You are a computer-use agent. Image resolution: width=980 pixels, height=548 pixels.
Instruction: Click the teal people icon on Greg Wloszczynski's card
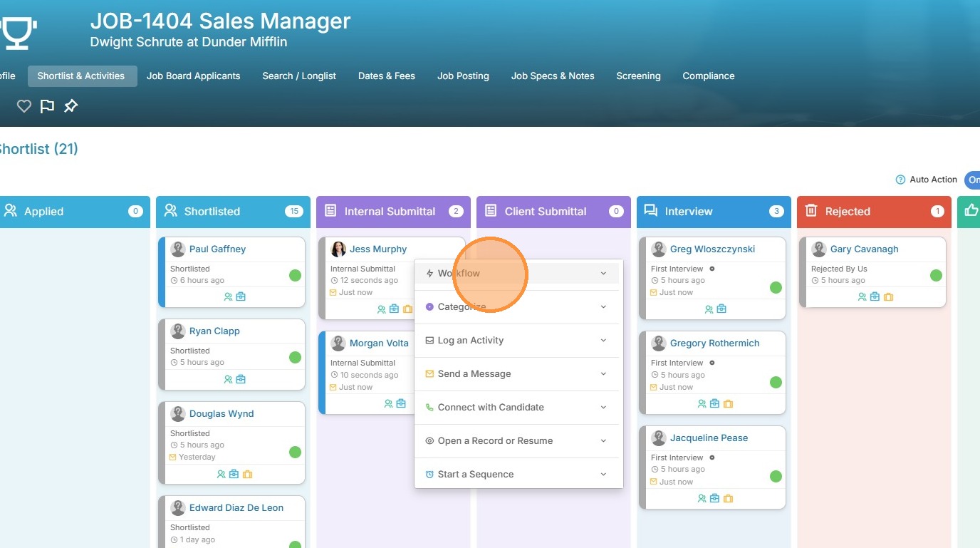click(x=709, y=309)
